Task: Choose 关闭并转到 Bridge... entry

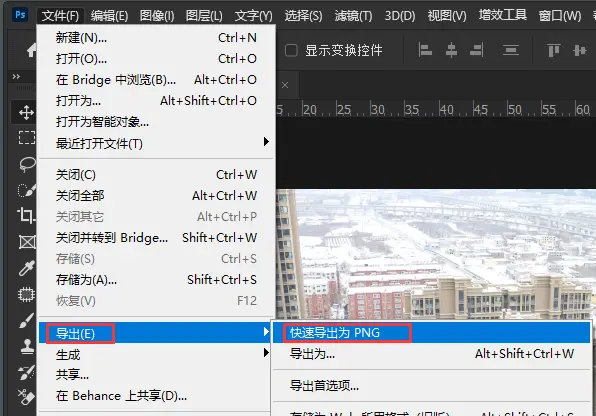Action: tap(156, 238)
